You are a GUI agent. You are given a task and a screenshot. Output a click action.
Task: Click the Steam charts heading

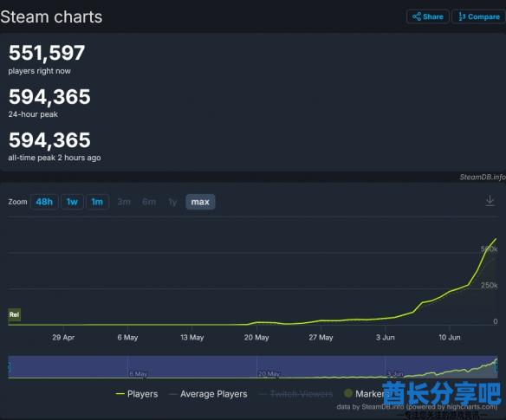coord(51,16)
